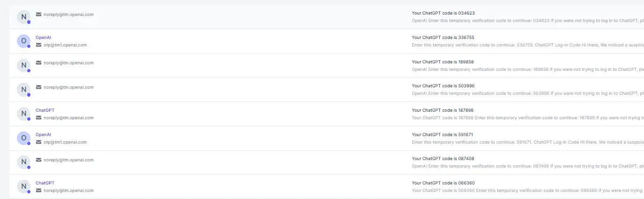Click envelope icon in the code 034623 row

click(x=38, y=15)
